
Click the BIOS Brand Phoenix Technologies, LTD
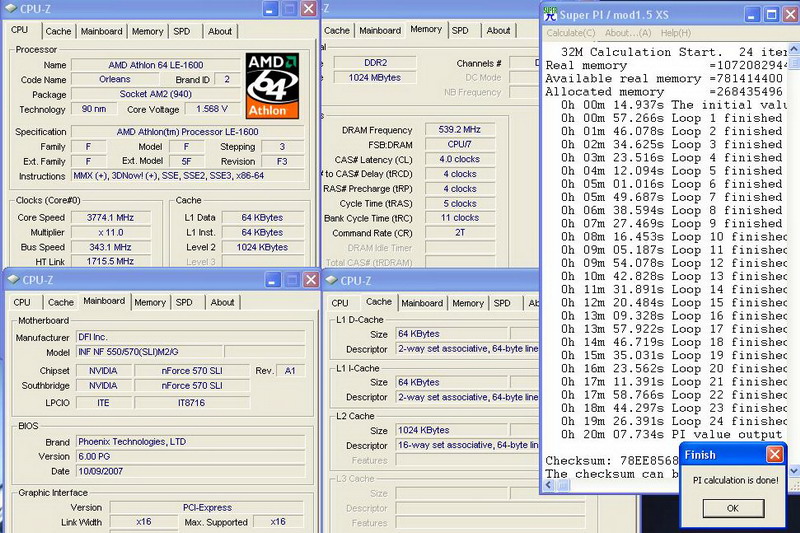pos(190,442)
